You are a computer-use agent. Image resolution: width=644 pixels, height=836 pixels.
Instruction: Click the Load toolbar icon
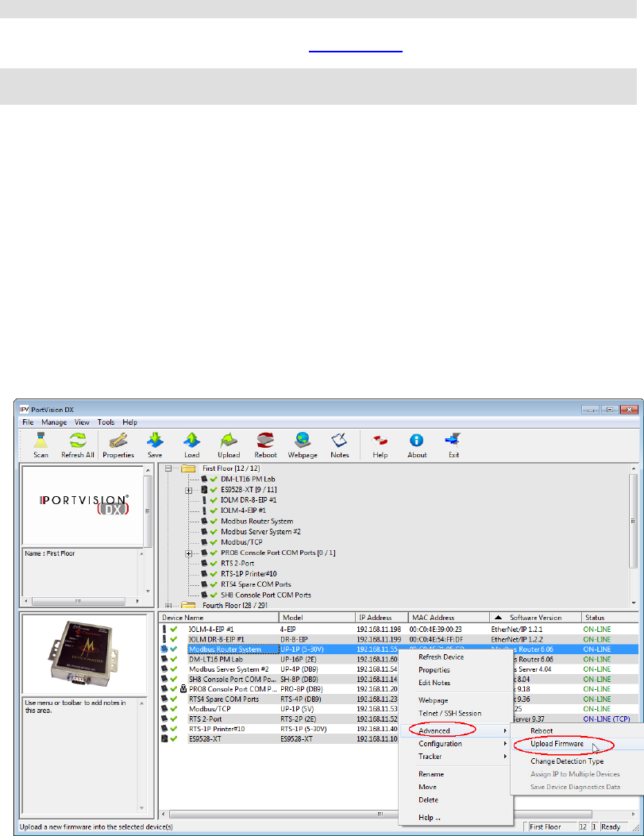tap(191, 441)
